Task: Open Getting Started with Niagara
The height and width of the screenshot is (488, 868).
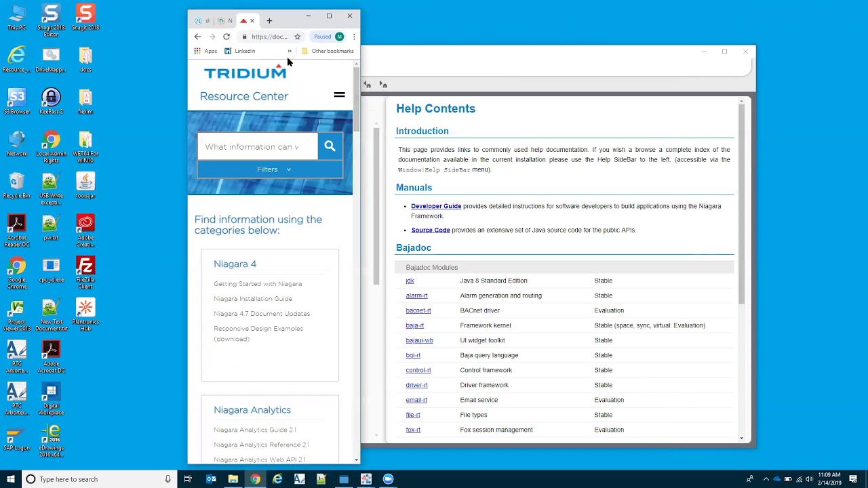Action: click(258, 284)
